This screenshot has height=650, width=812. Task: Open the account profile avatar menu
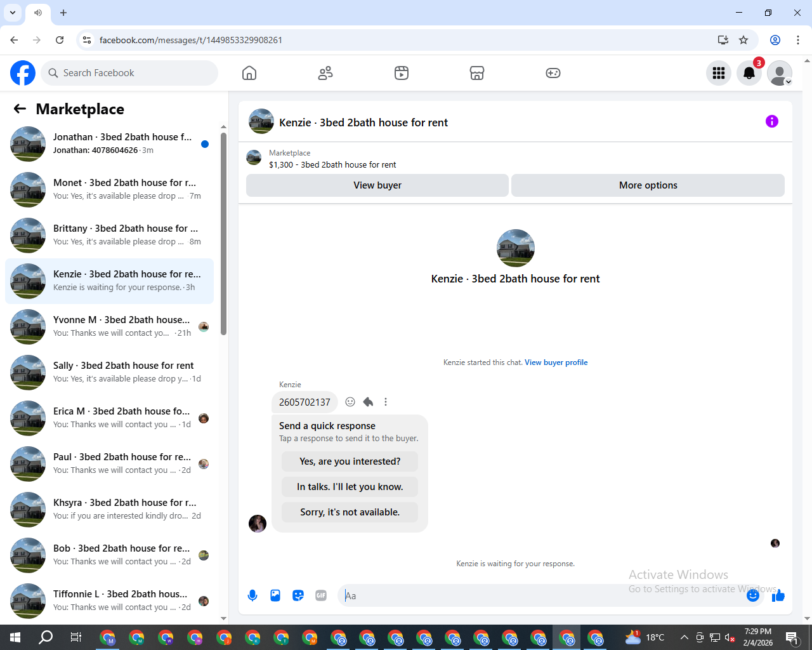pos(780,73)
